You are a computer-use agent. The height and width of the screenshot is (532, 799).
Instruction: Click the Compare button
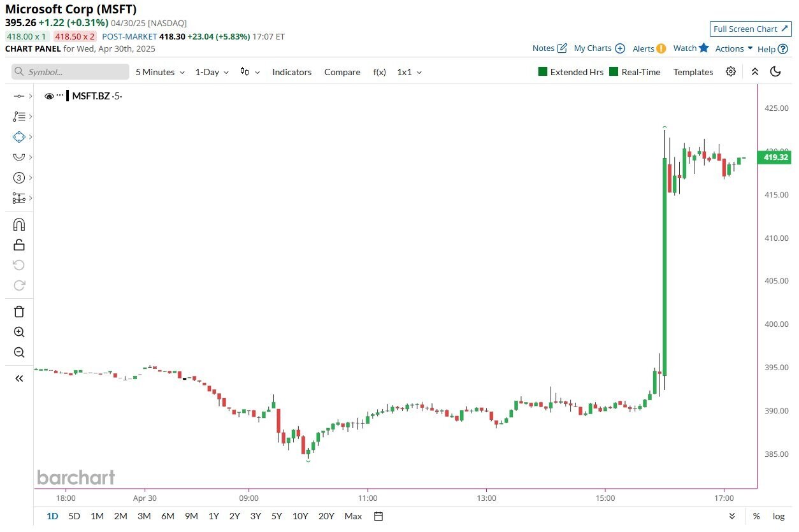pyautogui.click(x=342, y=72)
